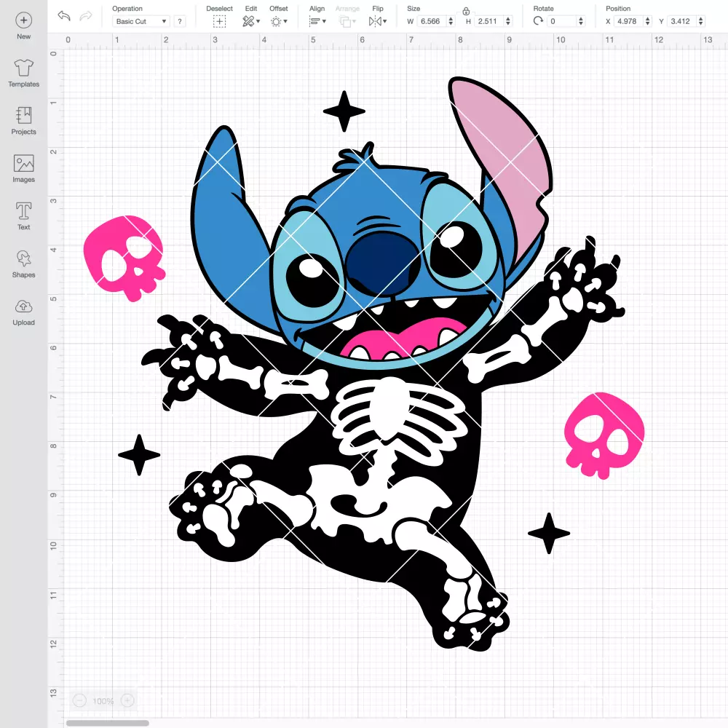This screenshot has width=728, height=728.
Task: Click the height field showing 2.511
Action: 488,21
